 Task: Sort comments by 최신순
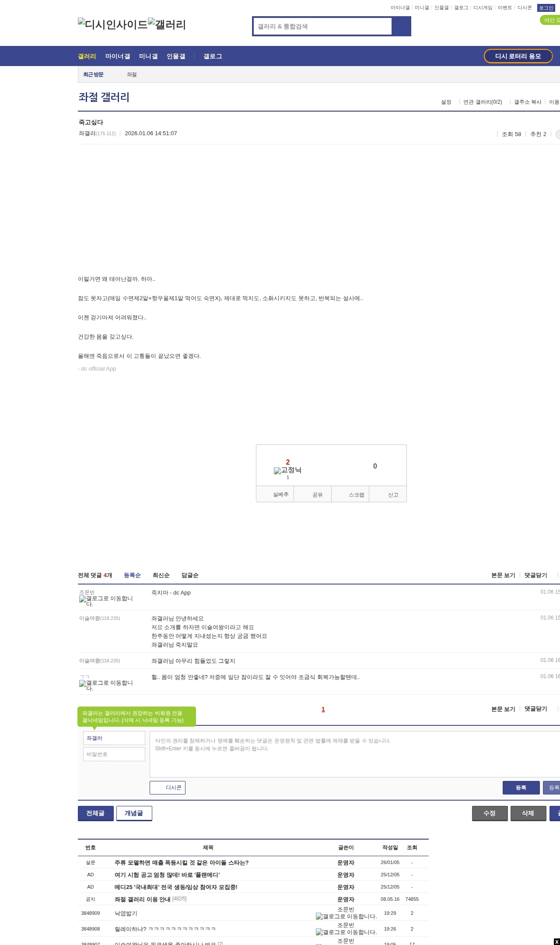point(161,575)
